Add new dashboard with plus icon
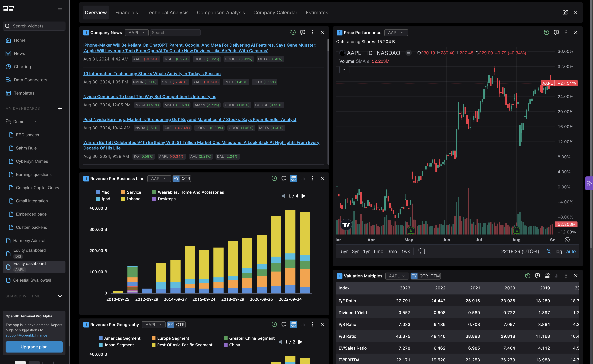The width and height of the screenshot is (593, 364). pyautogui.click(x=60, y=109)
